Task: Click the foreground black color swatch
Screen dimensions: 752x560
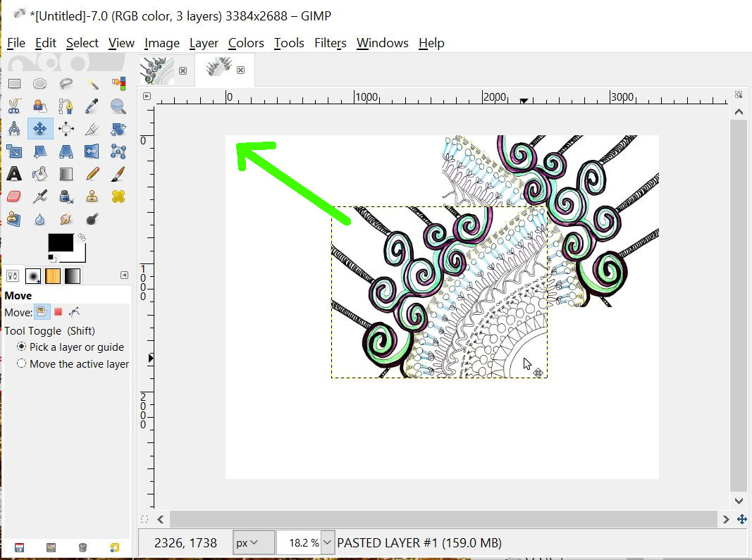Action: click(x=60, y=242)
